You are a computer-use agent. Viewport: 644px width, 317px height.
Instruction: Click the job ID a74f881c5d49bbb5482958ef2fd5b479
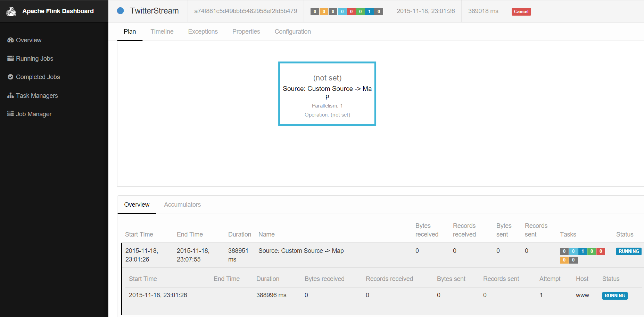pos(246,11)
